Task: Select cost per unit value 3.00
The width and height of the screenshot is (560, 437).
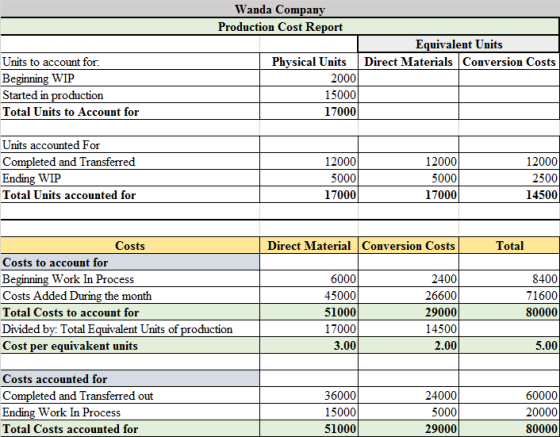Action: click(x=345, y=346)
